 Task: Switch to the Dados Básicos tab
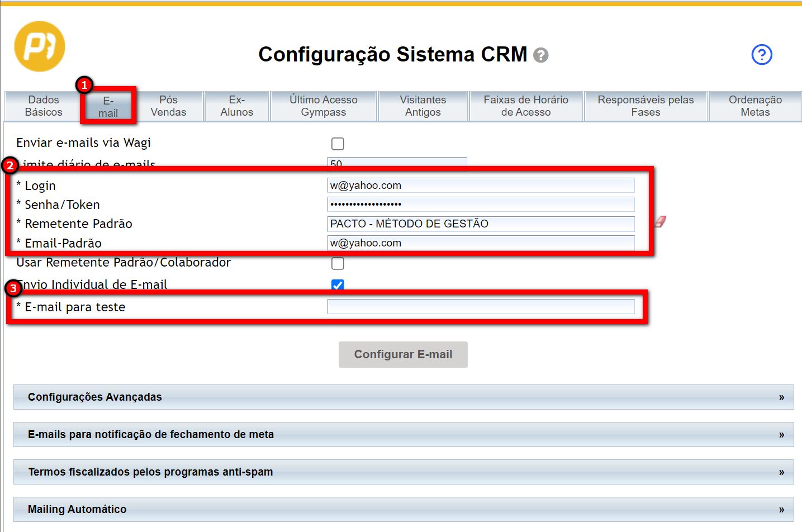tap(44, 106)
